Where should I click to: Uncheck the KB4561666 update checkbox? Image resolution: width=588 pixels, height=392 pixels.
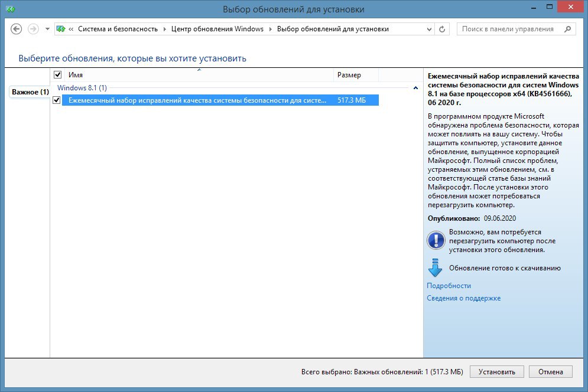coord(57,100)
